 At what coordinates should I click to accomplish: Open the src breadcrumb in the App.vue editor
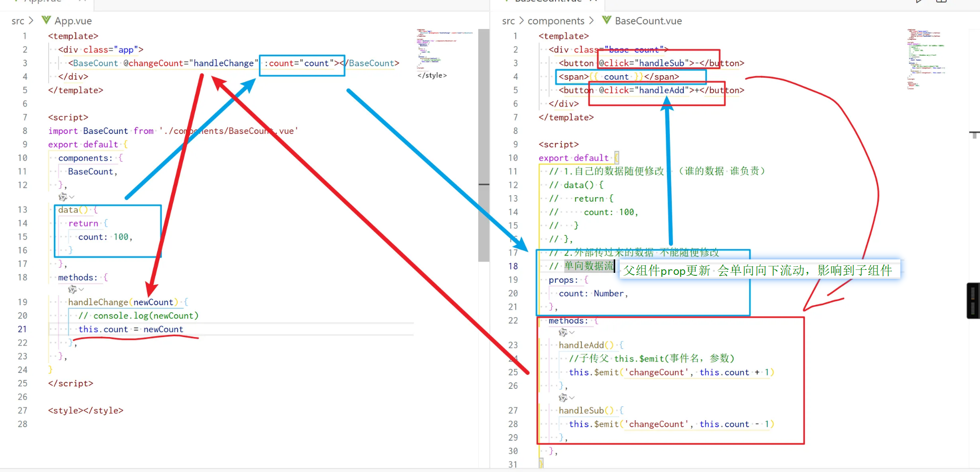tap(18, 21)
